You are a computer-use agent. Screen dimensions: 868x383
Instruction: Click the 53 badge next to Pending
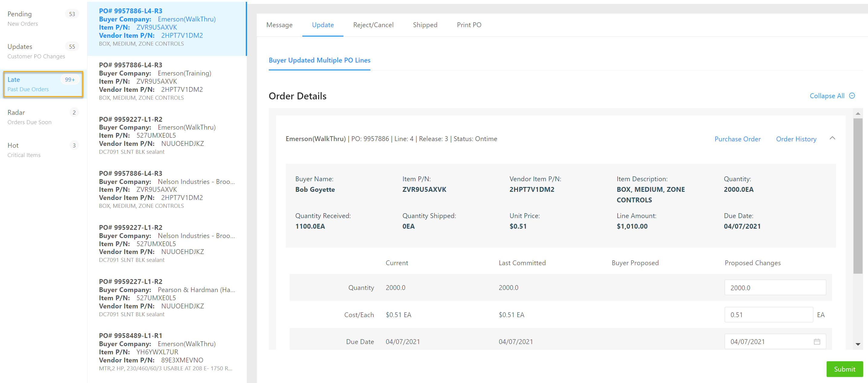tap(72, 14)
